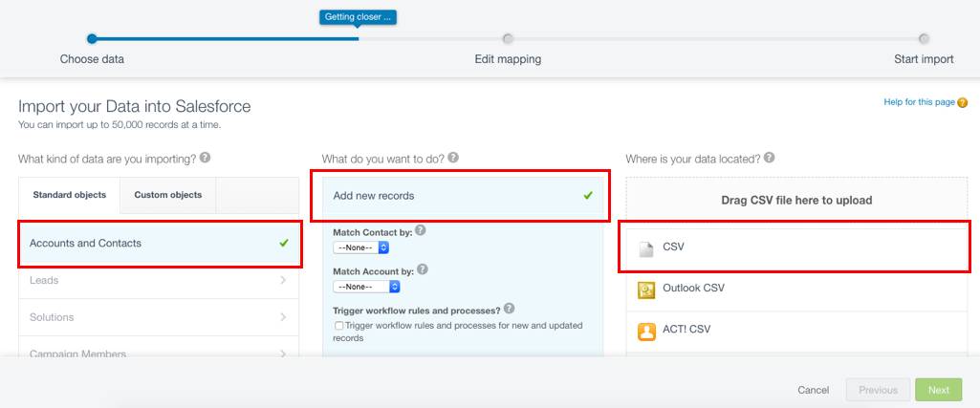Viewport: 980px width, 408px height.
Task: Open the Match Contact by dropdown
Action: pyautogui.click(x=361, y=247)
